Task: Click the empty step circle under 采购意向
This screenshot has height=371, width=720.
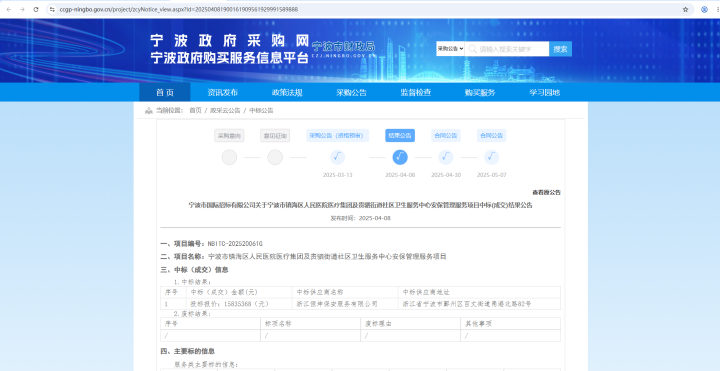Action: point(229,157)
